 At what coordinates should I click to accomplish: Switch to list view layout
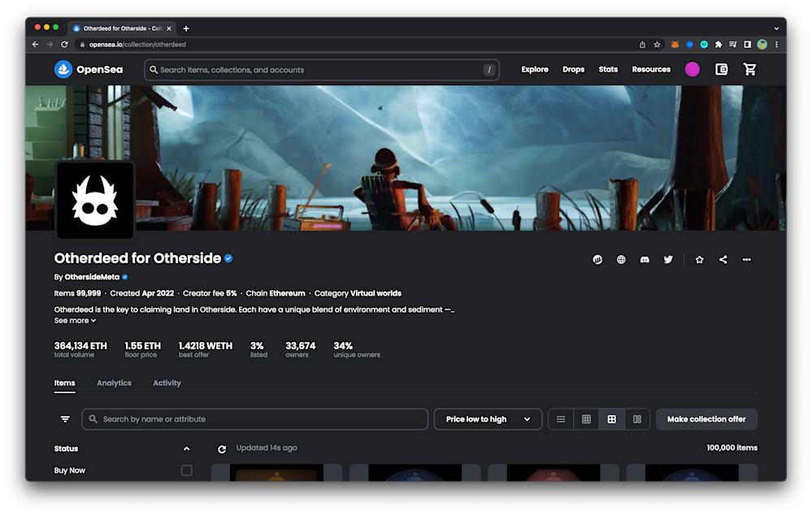click(561, 419)
